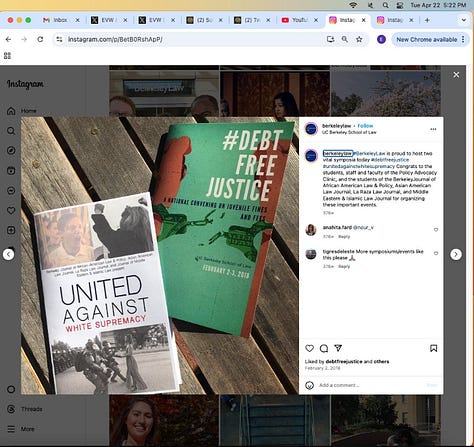This screenshot has height=447, width=474.
Task: Open Explore compass icon in sidebar
Action: point(11,151)
